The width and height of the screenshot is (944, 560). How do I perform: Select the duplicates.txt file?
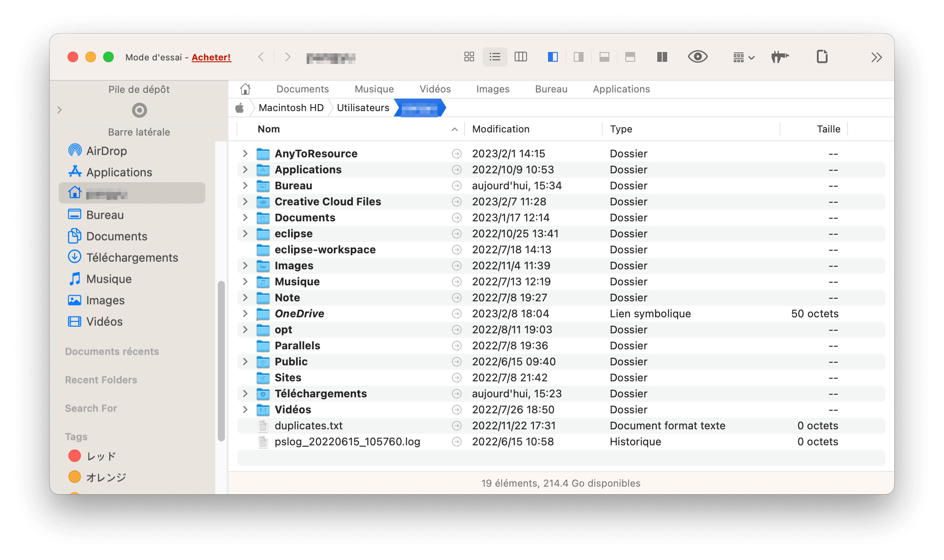click(561, 425)
